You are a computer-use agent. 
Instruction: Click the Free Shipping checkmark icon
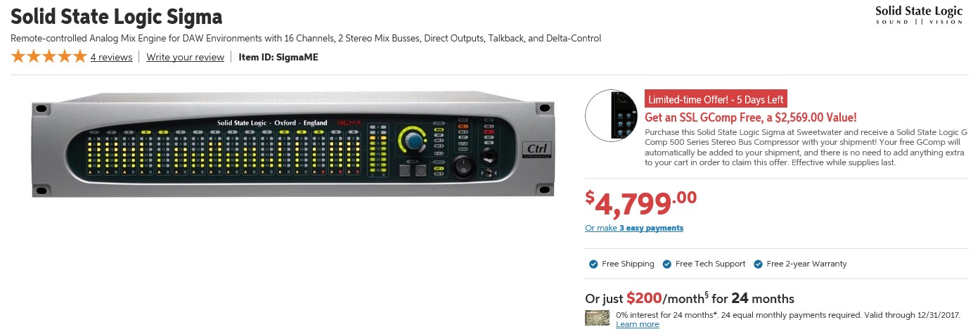(x=593, y=264)
